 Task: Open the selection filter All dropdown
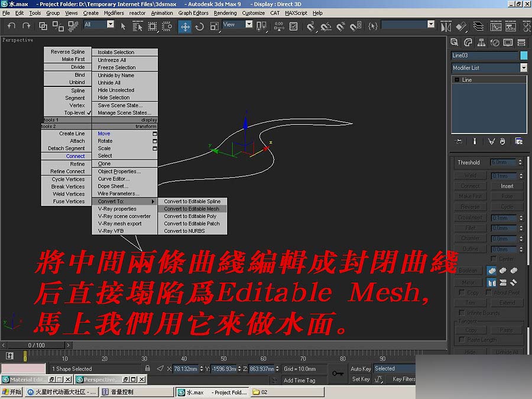click(109, 25)
